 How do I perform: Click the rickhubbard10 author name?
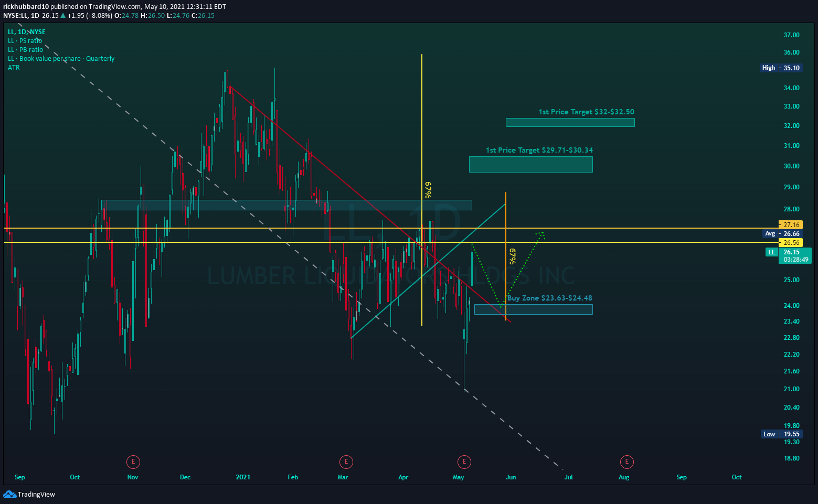click(x=26, y=7)
